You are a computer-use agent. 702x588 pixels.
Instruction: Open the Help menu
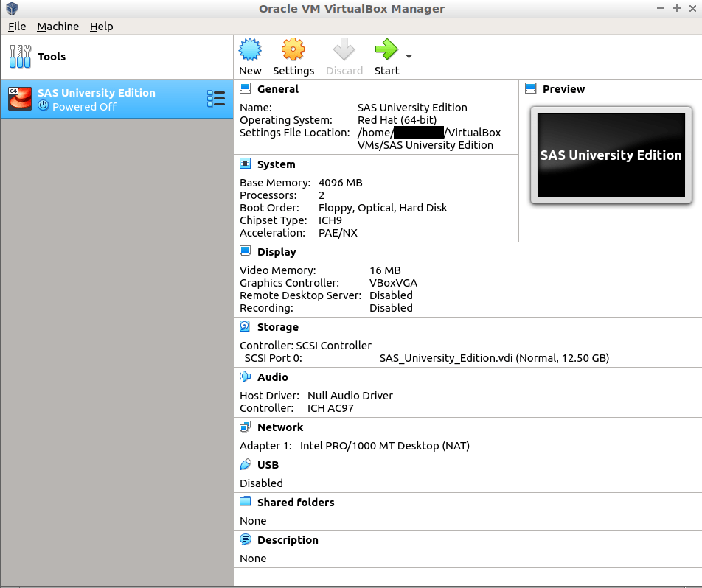tap(102, 27)
